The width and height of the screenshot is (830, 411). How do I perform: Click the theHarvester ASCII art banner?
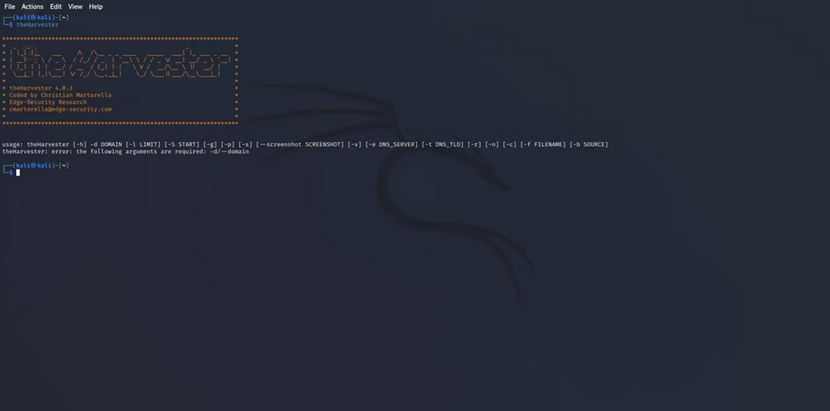pyautogui.click(x=120, y=62)
